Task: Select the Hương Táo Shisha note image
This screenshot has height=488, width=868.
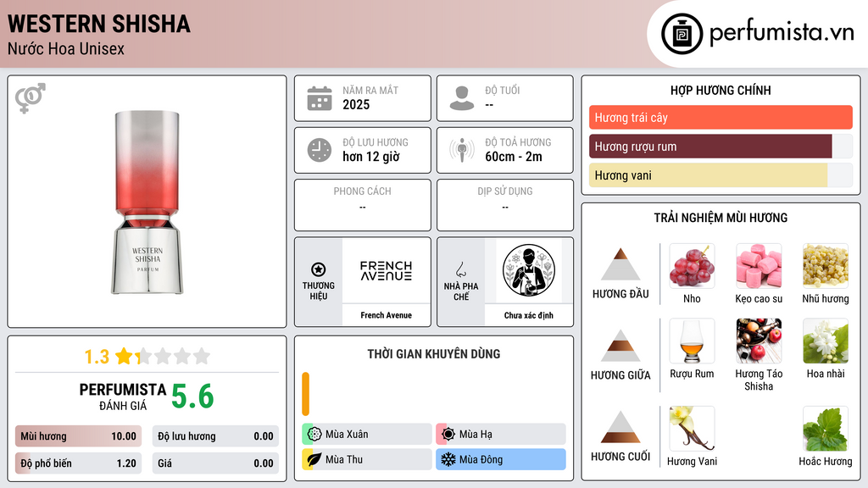Action: pyautogui.click(x=759, y=341)
